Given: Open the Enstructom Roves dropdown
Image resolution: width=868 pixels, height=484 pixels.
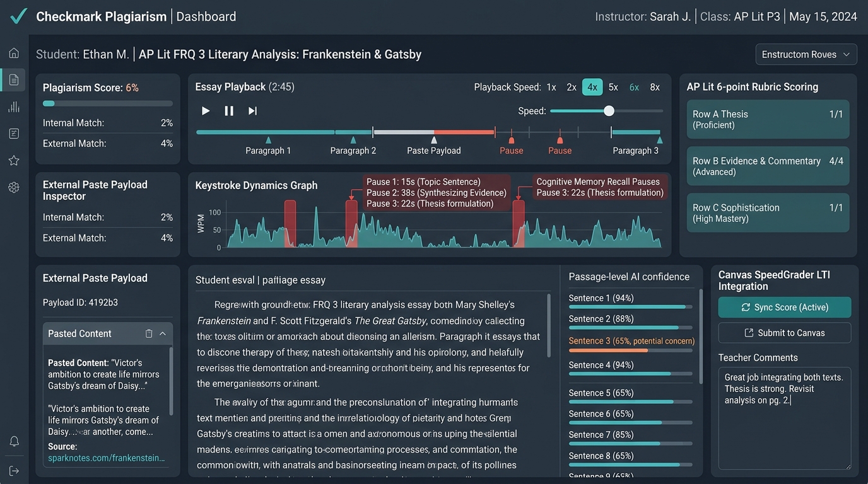Looking at the screenshot, I should point(806,54).
